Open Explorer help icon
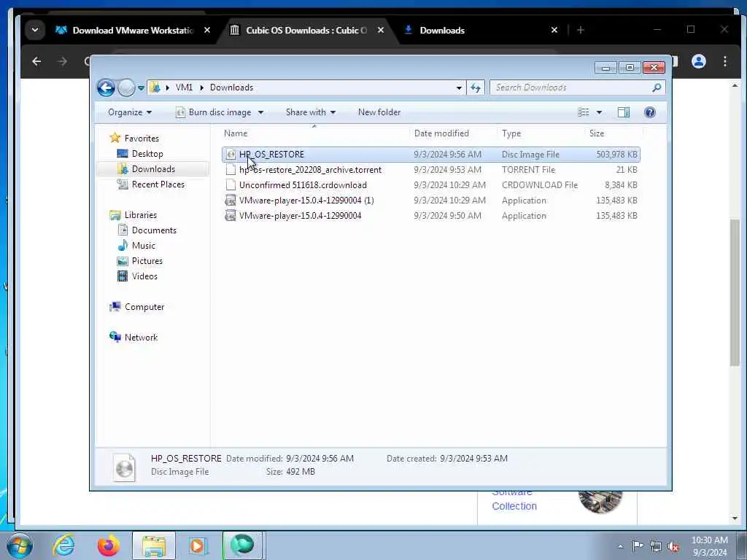 [x=650, y=112]
